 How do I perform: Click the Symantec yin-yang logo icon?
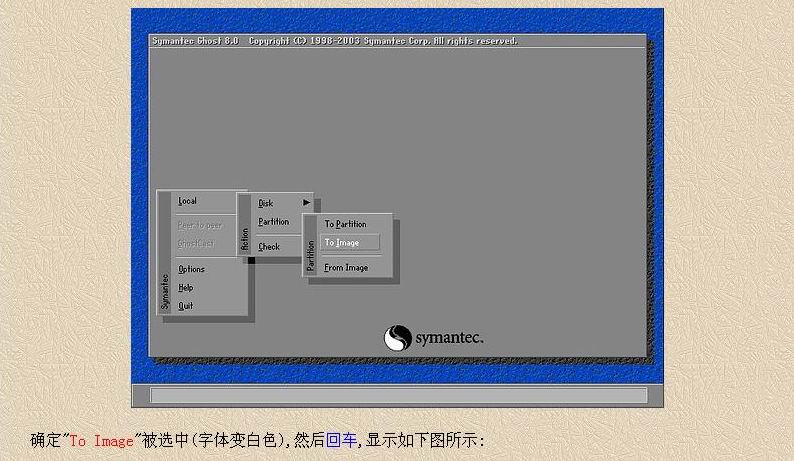click(x=398, y=338)
